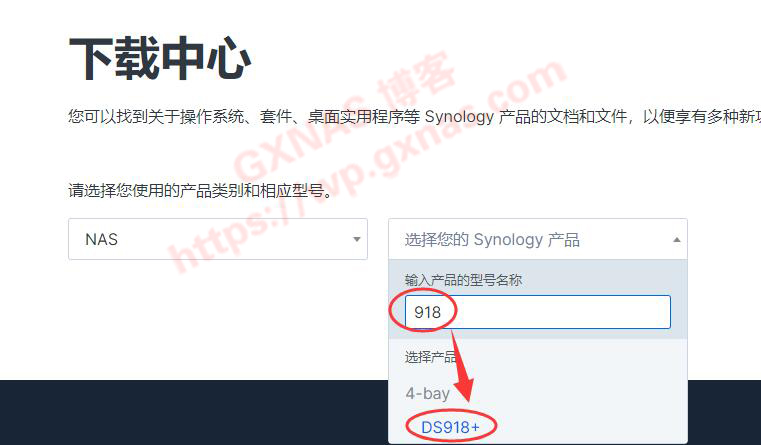Screen dimensions: 761x445
Task: Collapse the Synology product selector dropdown
Action: pyautogui.click(x=538, y=239)
